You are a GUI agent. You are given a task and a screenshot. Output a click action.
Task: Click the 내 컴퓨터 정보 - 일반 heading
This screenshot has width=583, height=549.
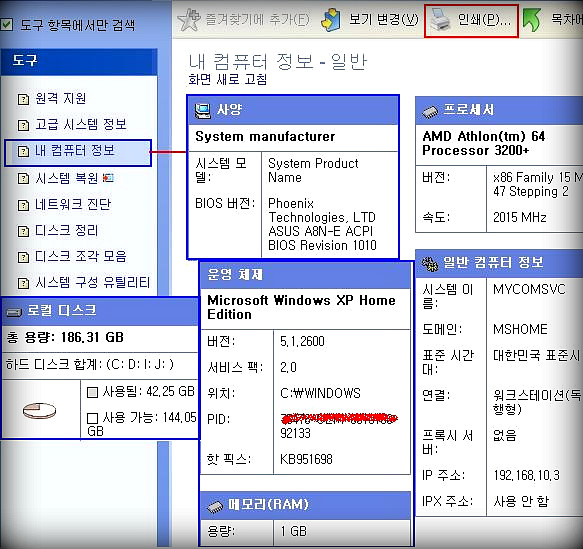[x=278, y=61]
